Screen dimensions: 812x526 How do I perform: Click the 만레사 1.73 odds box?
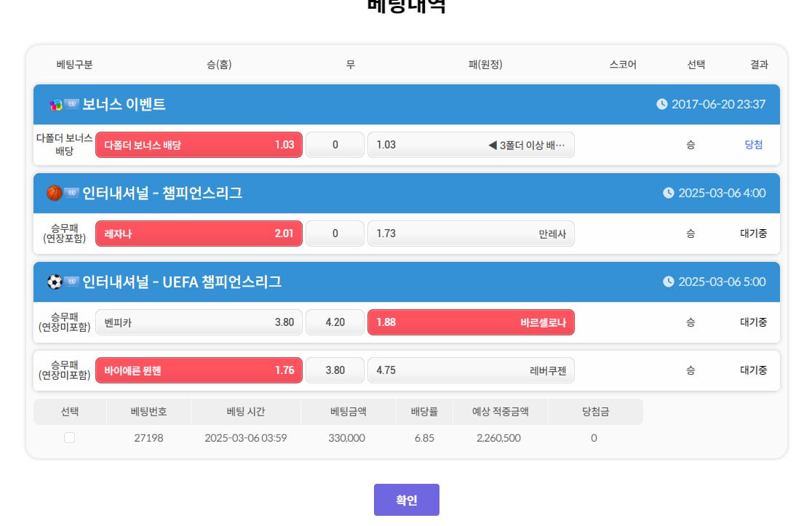tap(471, 234)
